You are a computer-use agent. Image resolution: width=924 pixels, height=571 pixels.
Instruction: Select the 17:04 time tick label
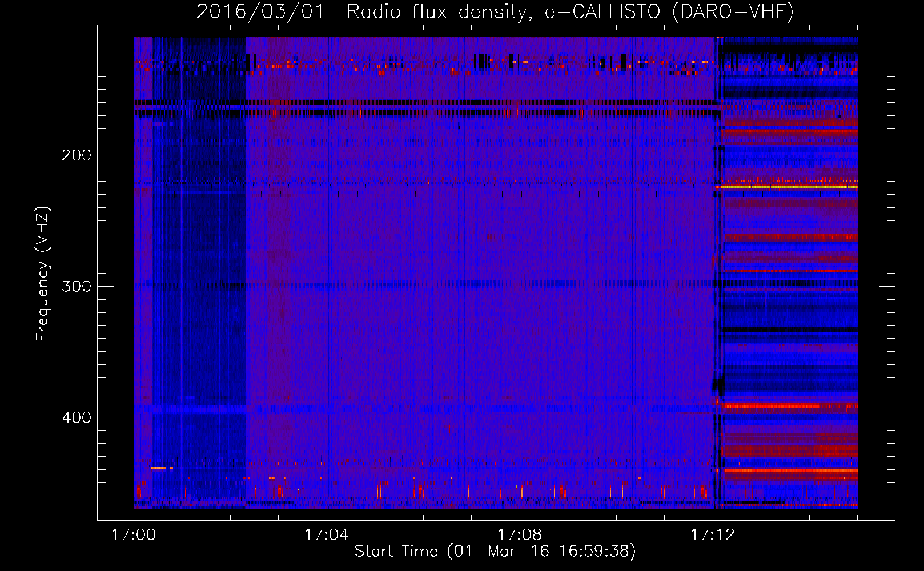(326, 535)
